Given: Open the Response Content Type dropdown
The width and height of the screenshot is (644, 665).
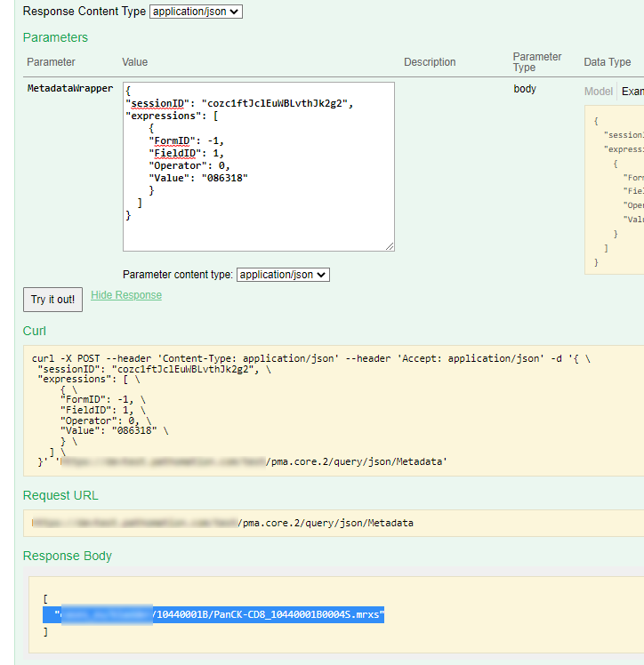Looking at the screenshot, I should pyautogui.click(x=196, y=12).
